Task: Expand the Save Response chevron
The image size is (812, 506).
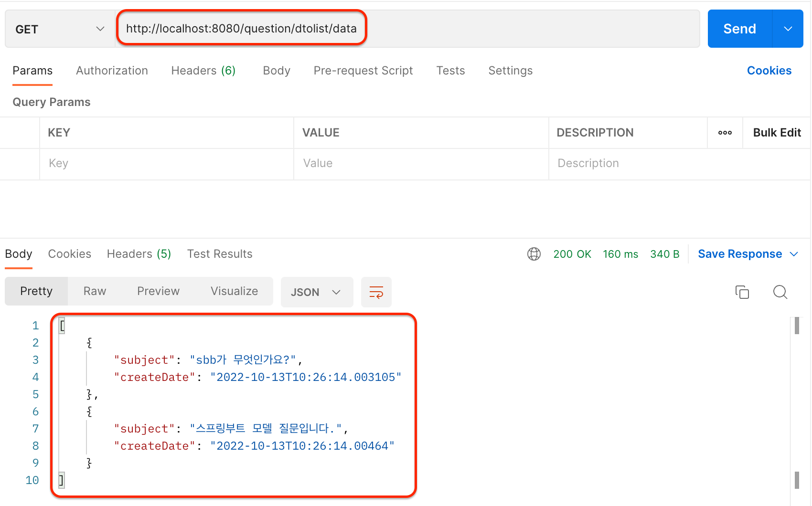Action: [794, 254]
